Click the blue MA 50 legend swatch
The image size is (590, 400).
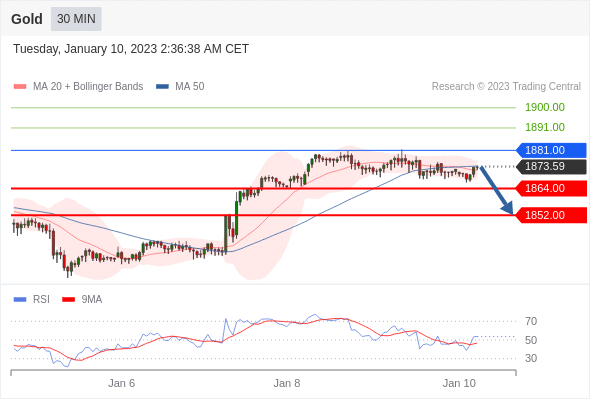tap(162, 87)
